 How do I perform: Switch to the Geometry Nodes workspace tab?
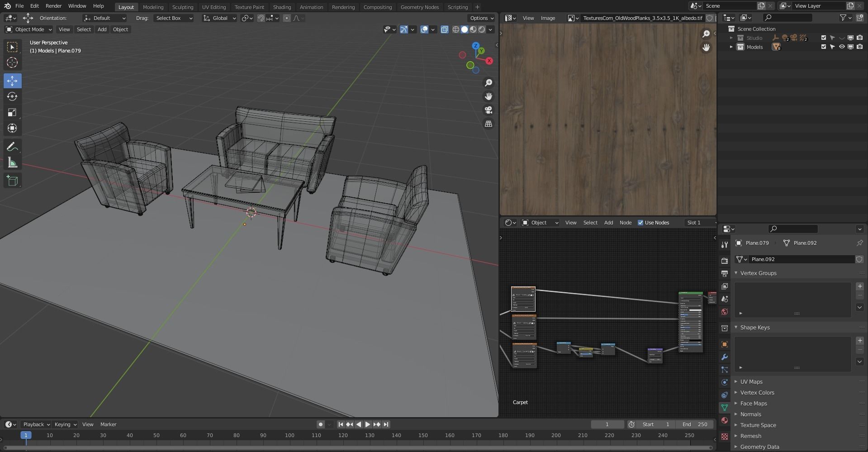point(420,7)
